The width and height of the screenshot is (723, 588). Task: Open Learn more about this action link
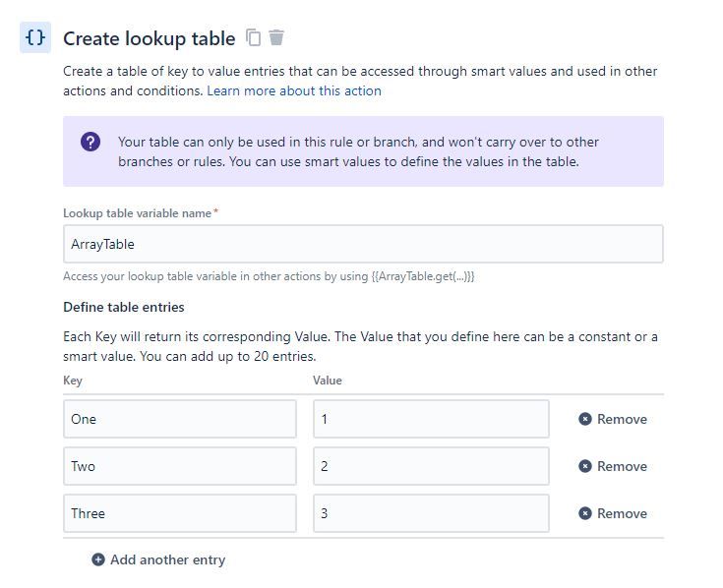point(294,90)
